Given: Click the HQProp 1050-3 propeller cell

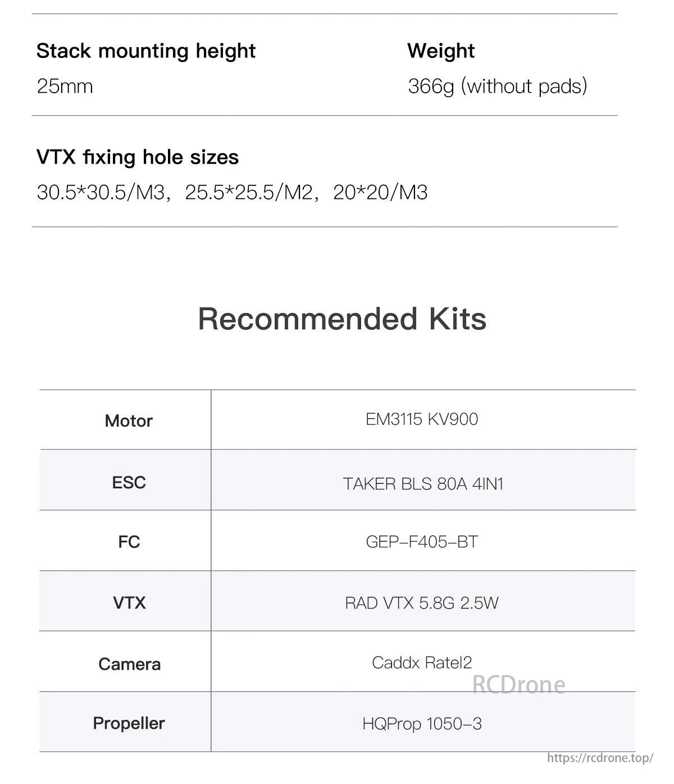Looking at the screenshot, I should coord(422,724).
